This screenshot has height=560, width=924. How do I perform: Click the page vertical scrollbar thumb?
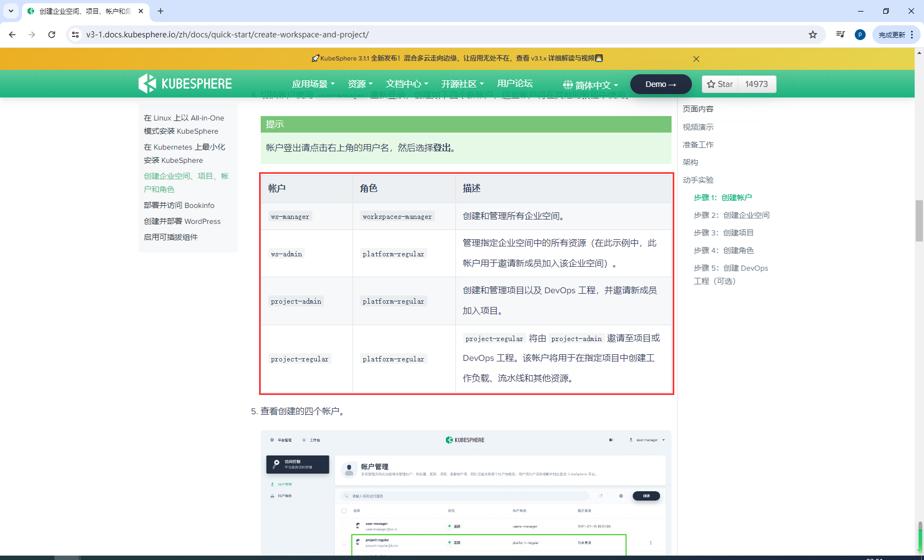(919, 221)
